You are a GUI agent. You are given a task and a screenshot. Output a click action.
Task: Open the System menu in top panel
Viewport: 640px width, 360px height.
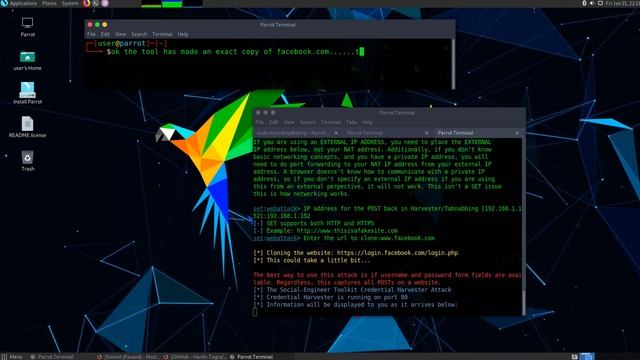click(70, 3)
